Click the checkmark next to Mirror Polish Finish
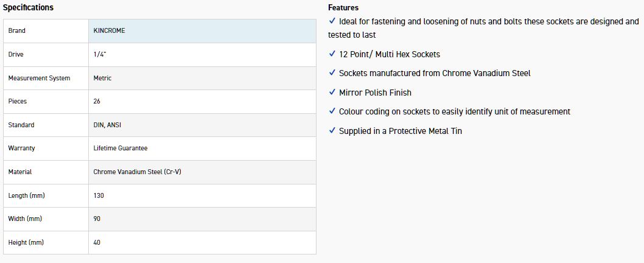The image size is (644, 263). (x=332, y=92)
